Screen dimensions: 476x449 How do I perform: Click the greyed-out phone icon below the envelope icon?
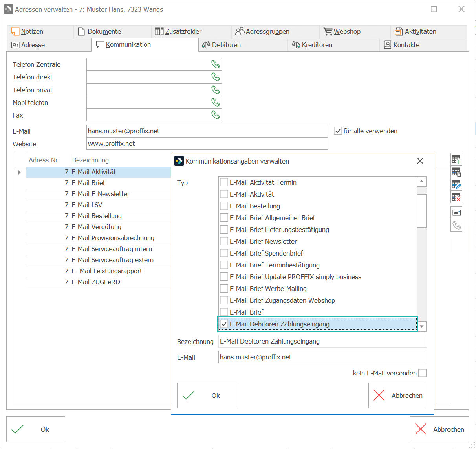(456, 225)
